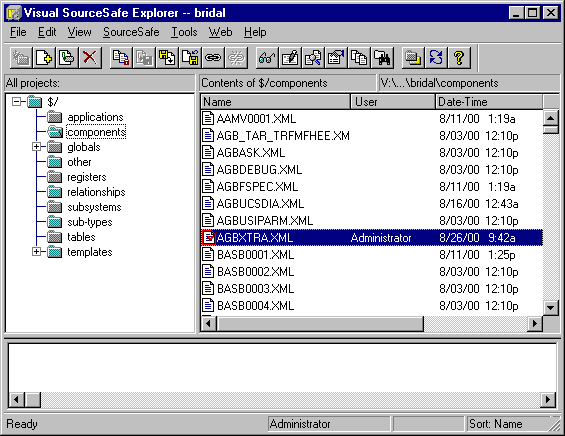Open the Tools menu
Viewport: 565px width, 436px height.
pyautogui.click(x=184, y=32)
